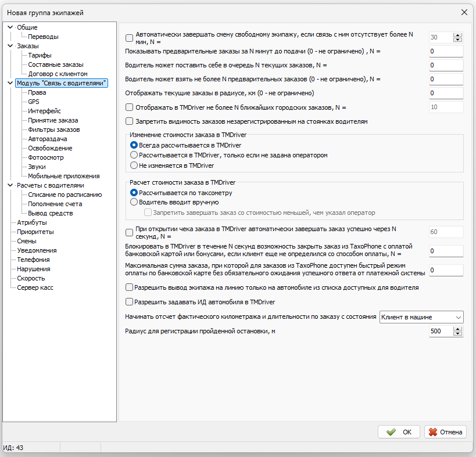
Task: Open the Переводы tree item
Action: click(x=43, y=37)
